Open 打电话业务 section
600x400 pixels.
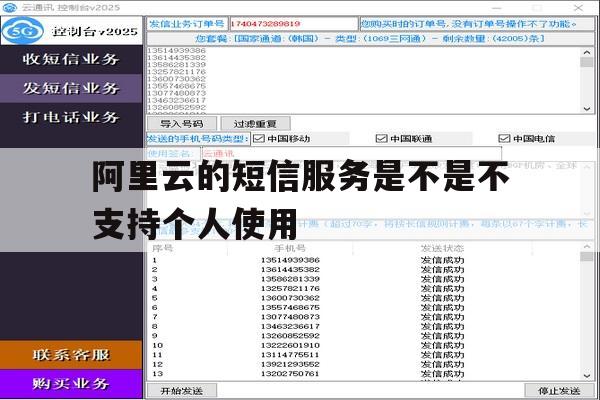click(x=71, y=117)
